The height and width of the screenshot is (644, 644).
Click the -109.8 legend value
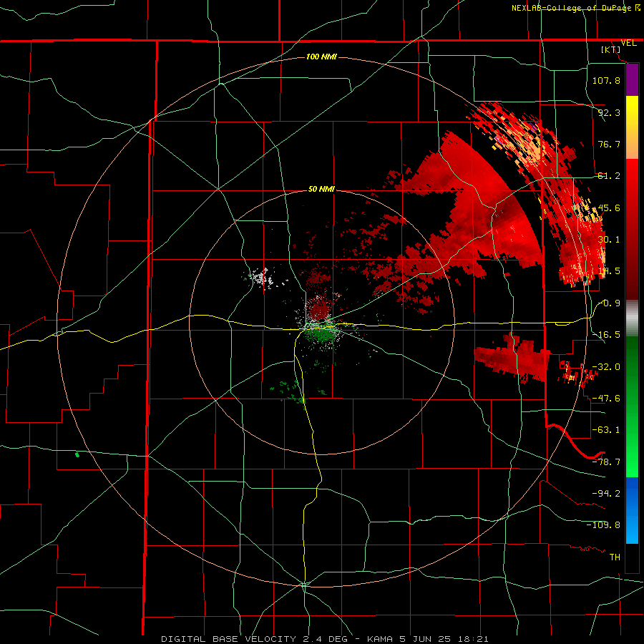(x=603, y=525)
